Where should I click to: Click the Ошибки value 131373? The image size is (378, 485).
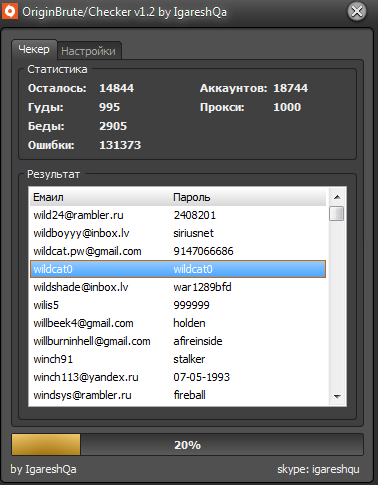tap(120, 145)
